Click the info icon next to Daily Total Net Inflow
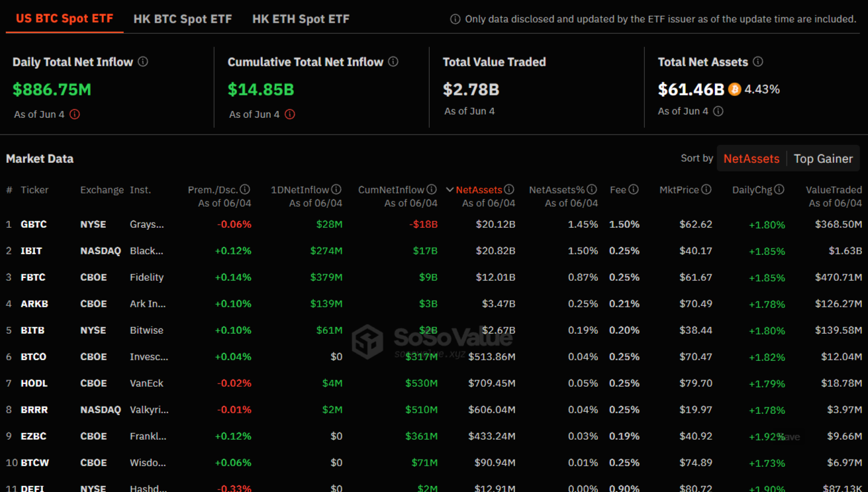The width and height of the screenshot is (868, 492). (143, 62)
